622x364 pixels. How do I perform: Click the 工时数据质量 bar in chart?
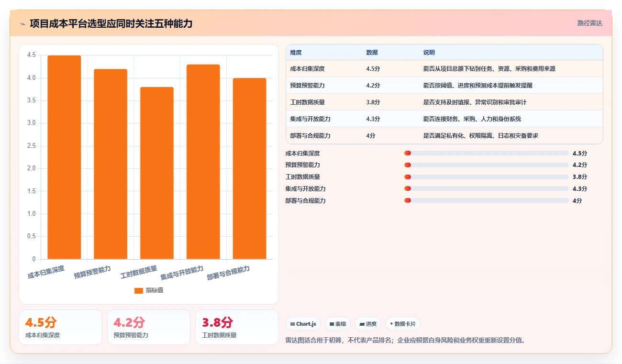(x=157, y=173)
